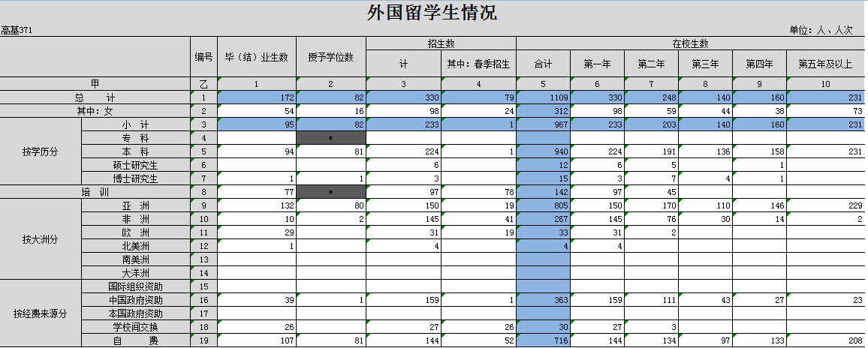This screenshot has width=868, height=348.
Task: Click the 其中:春季招生 header cell
Action: pyautogui.click(x=478, y=64)
